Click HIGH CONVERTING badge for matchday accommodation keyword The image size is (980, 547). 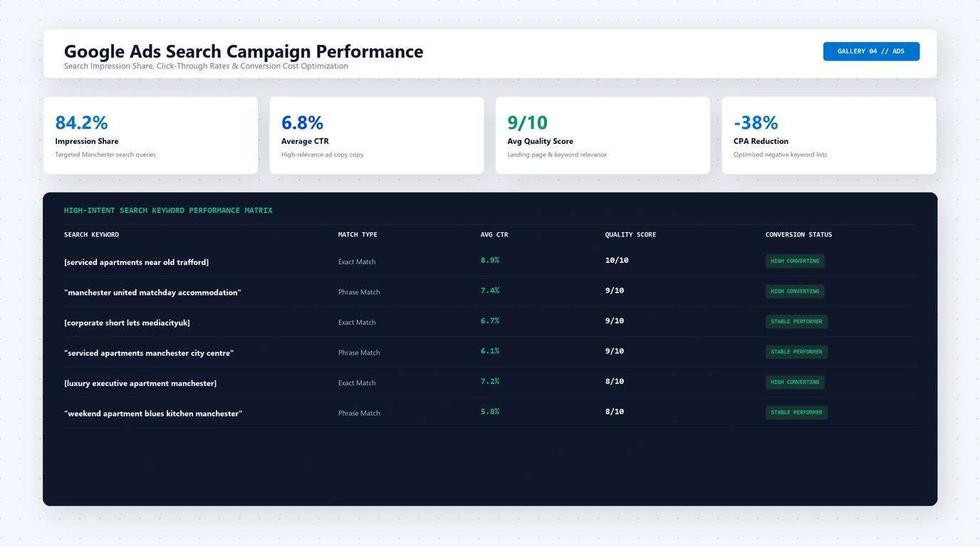pos(795,291)
